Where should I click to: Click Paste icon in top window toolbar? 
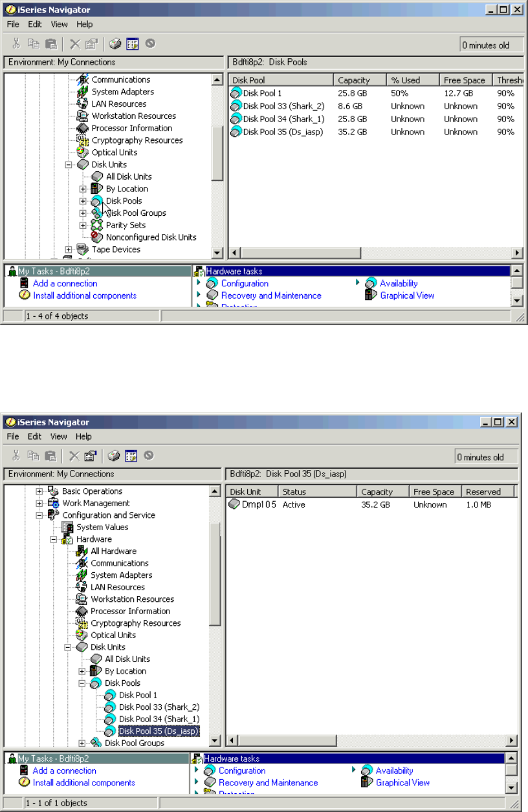click(50, 44)
